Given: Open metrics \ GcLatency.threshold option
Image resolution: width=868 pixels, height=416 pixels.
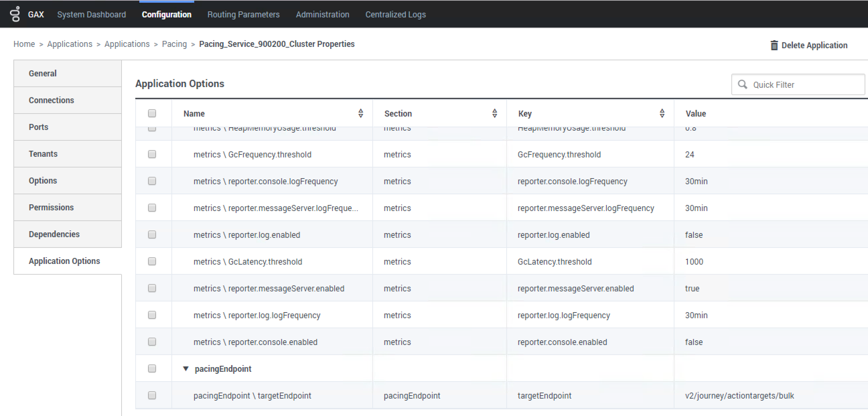Looking at the screenshot, I should point(248,262).
